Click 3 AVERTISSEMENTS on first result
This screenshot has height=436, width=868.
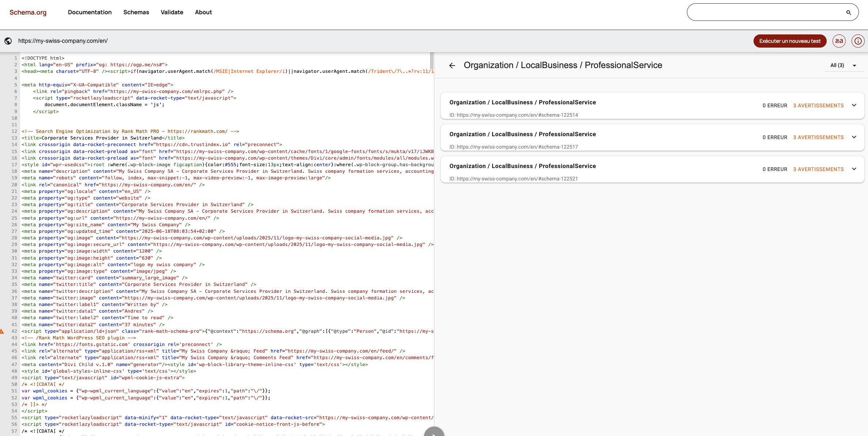[x=818, y=105]
